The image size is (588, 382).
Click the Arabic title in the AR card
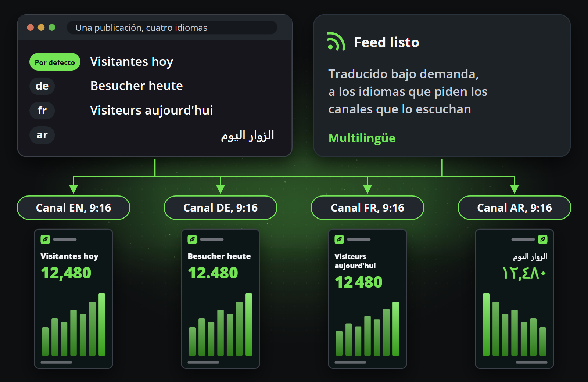tap(530, 257)
